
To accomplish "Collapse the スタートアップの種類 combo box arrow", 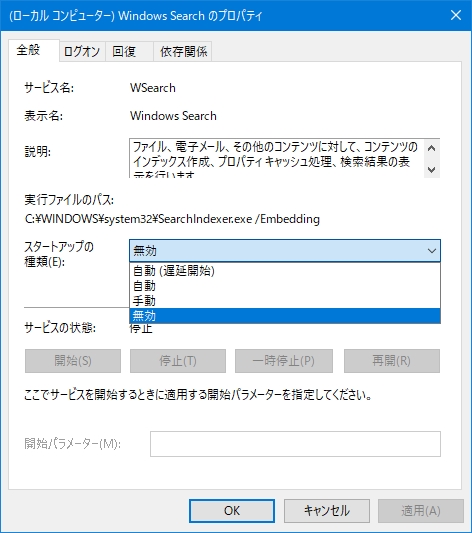I will coord(432,251).
